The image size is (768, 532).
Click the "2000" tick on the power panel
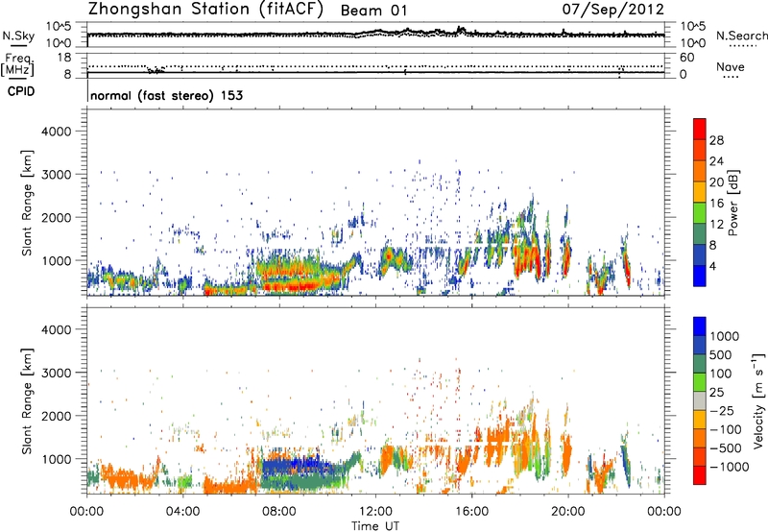coord(56,217)
